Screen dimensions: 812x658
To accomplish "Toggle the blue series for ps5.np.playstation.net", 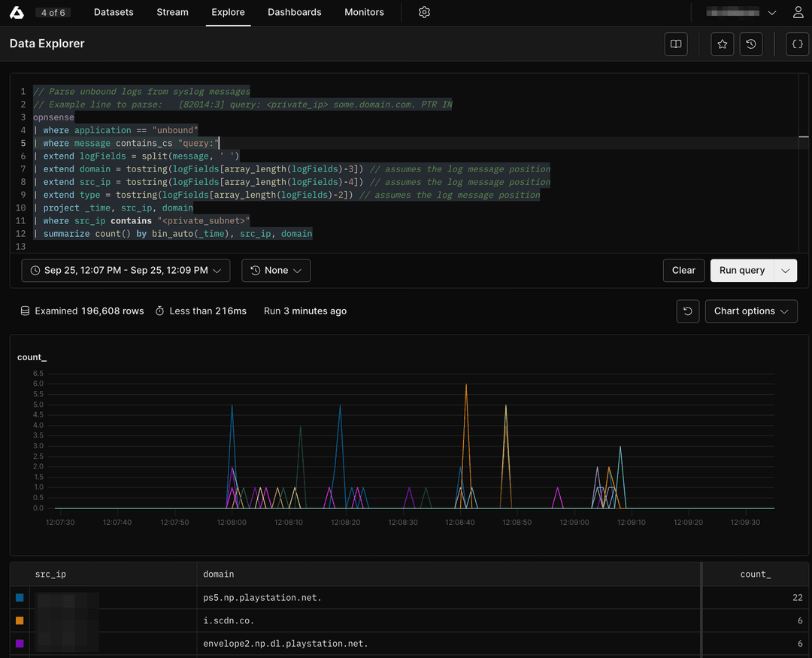I will 19,596.
